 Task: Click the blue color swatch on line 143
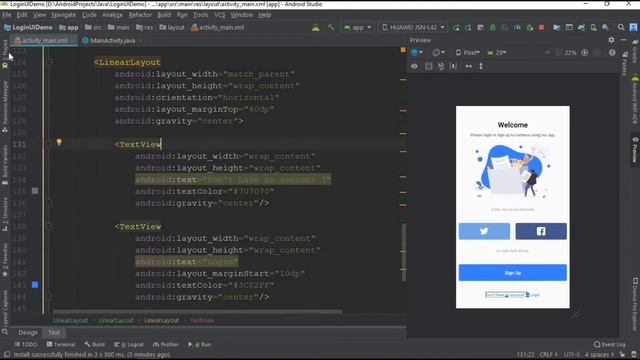(35, 284)
